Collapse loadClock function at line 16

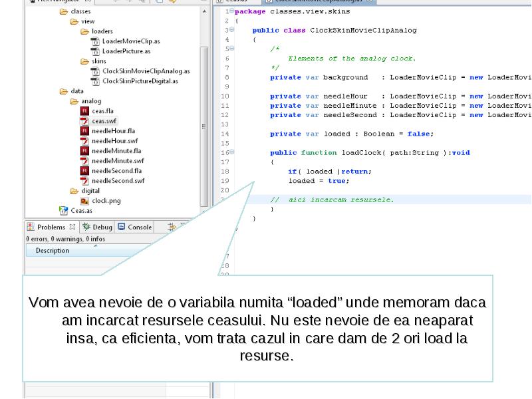click(x=231, y=152)
